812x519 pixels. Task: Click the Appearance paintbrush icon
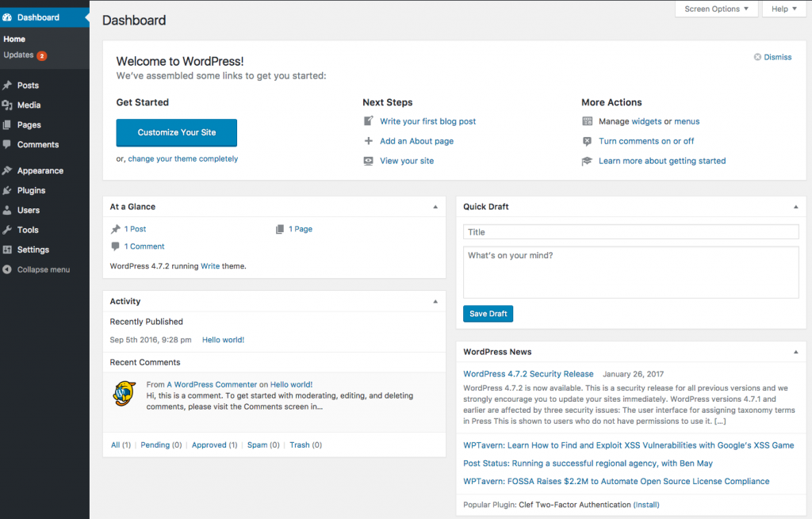point(7,171)
